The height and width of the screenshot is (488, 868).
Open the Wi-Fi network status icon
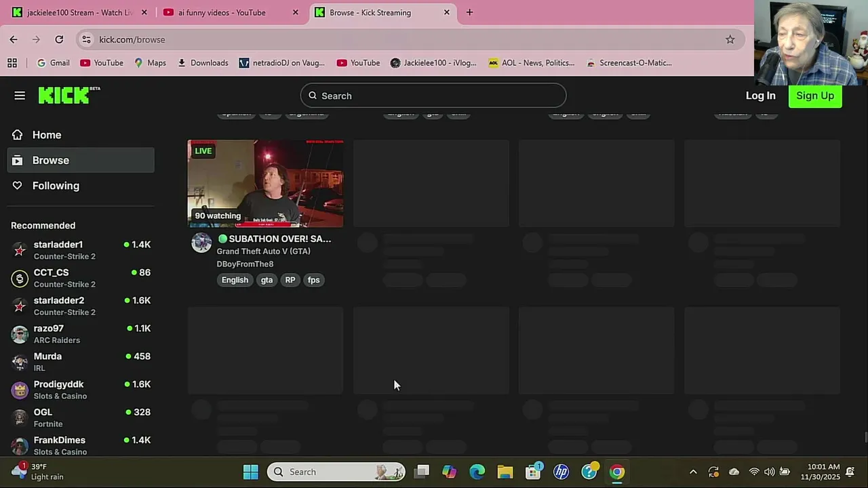[x=754, y=472]
